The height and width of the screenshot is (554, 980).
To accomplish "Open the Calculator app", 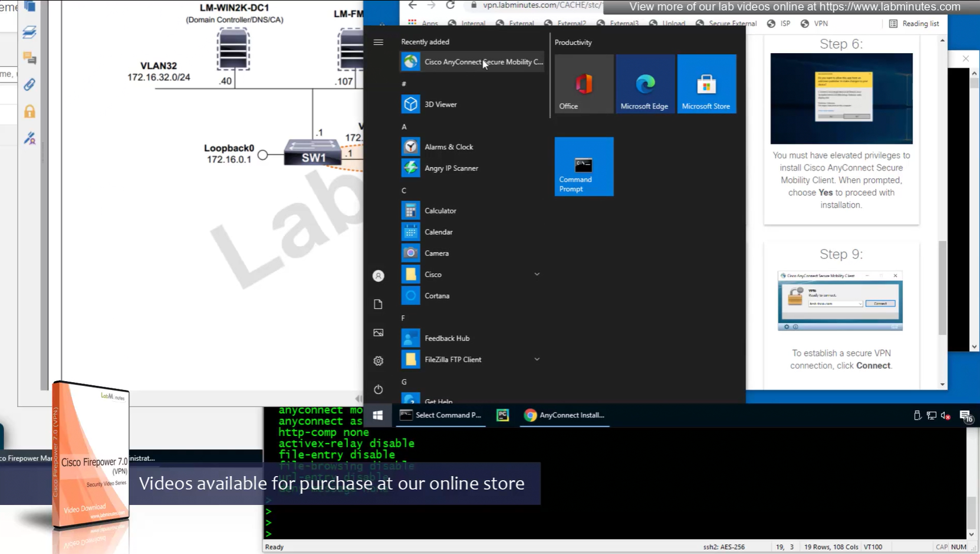I will pos(440,211).
